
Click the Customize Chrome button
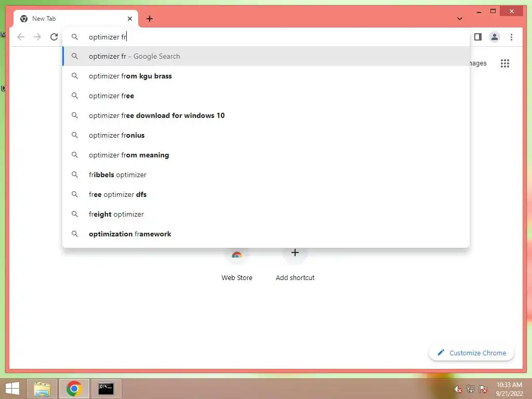click(472, 353)
